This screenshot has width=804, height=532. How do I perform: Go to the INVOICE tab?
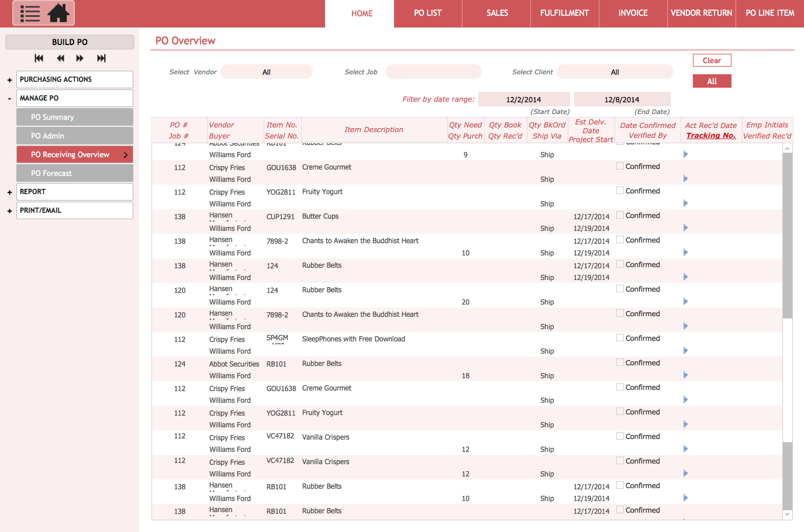633,13
